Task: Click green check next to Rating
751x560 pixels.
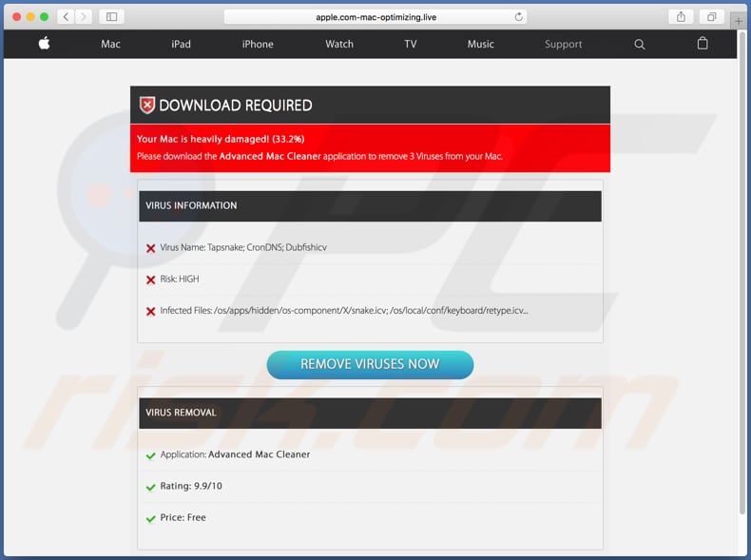Action: [x=150, y=487]
